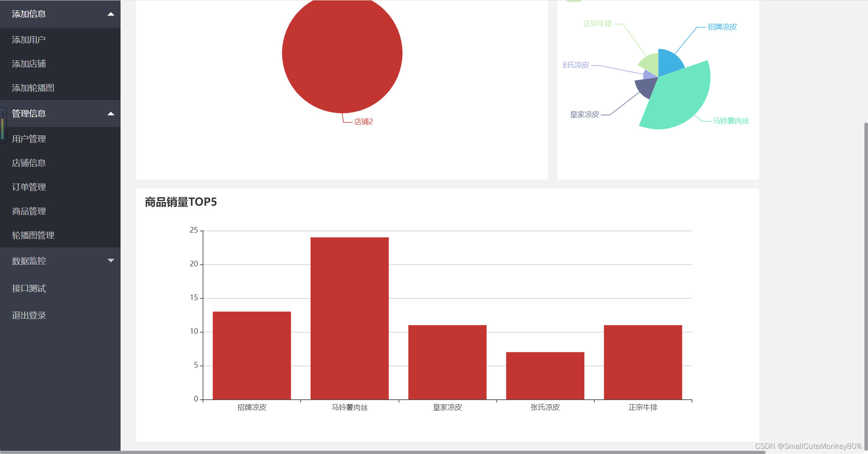Click the 皇家凉皮 bar in chart
Image resolution: width=868 pixels, height=454 pixels.
coord(447,362)
